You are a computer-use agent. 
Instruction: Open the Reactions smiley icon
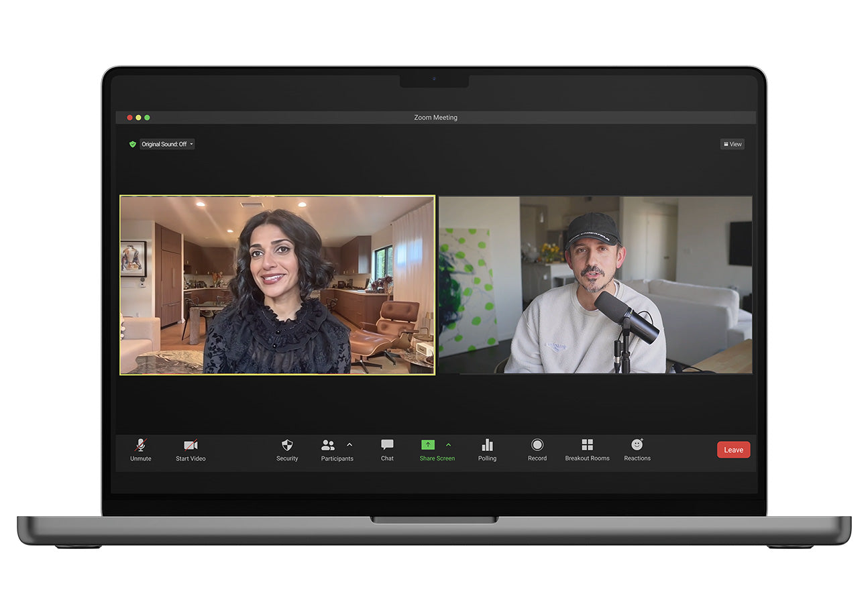[x=637, y=445]
